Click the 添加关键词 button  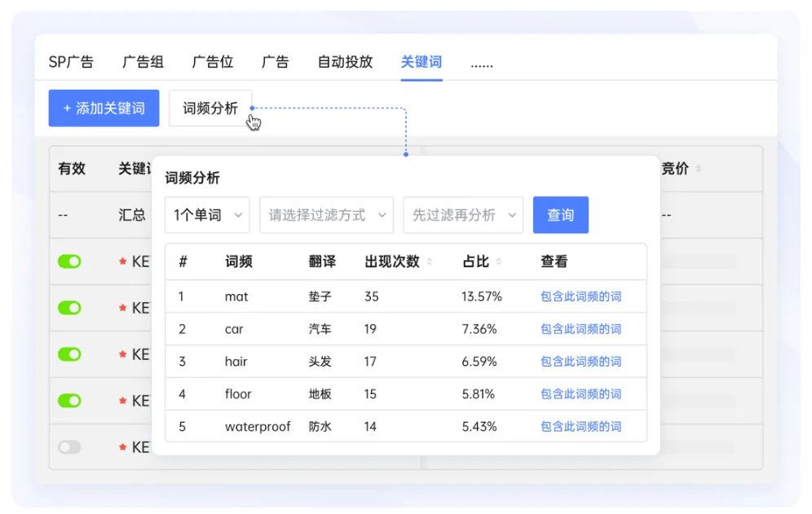point(104,108)
